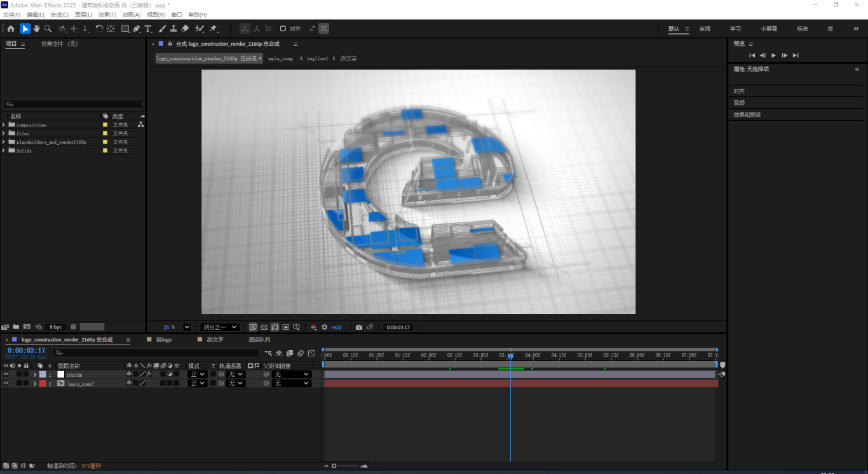Expand the compositions folder

coord(4,125)
